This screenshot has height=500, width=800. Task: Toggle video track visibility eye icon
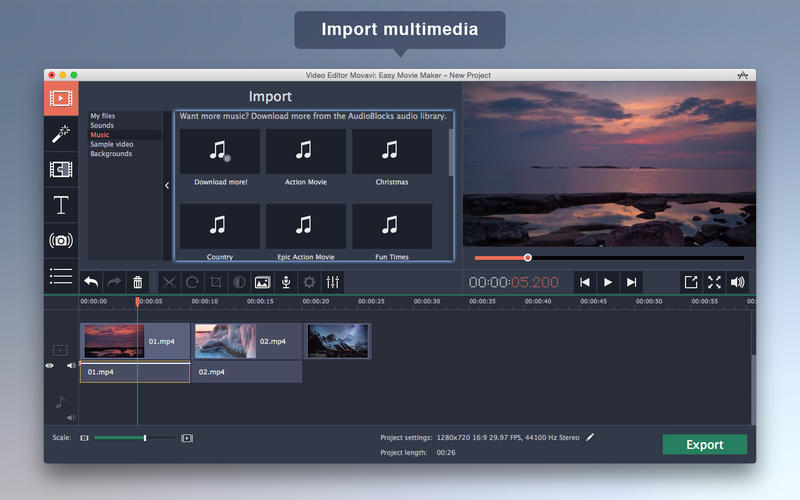click(50, 366)
